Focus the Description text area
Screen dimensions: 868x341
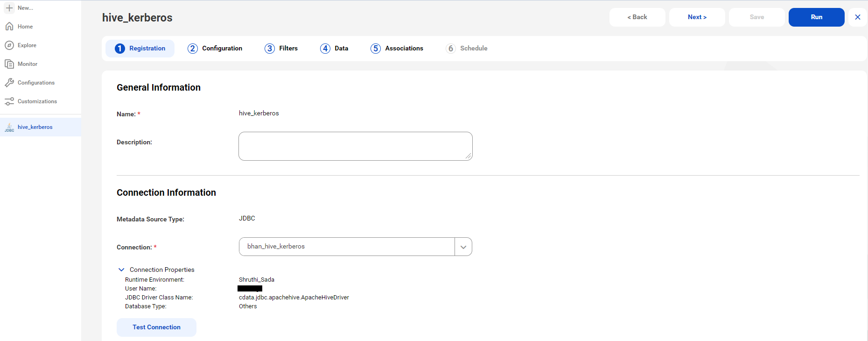(x=356, y=146)
